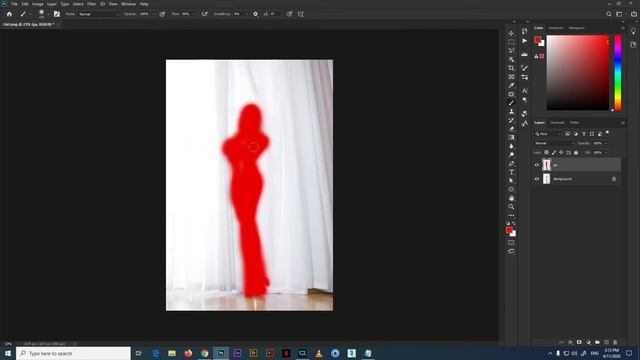Open layer blend mode Normal dropdown
This screenshot has height=360, width=640.
(554, 143)
